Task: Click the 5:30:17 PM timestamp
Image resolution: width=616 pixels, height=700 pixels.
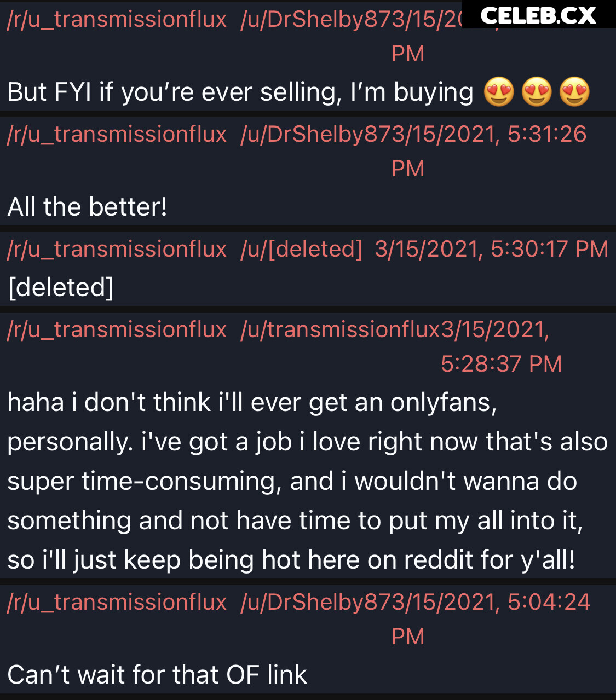Action: point(492,249)
